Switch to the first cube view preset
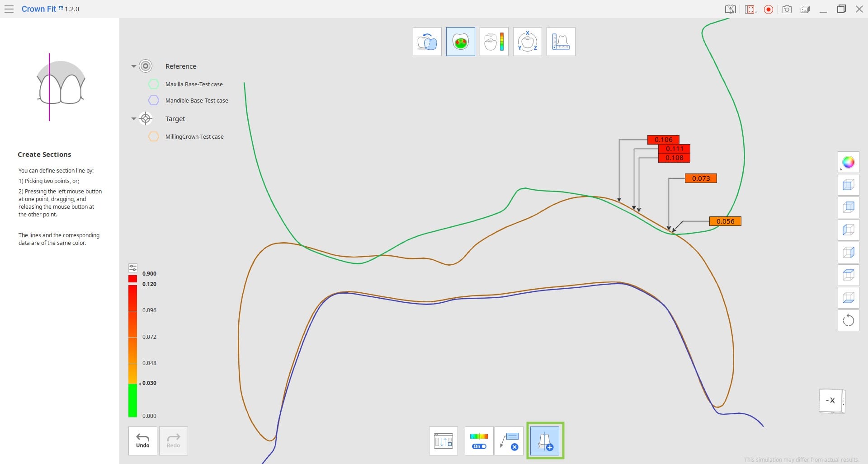Screen dimensions: 868x464 pyautogui.click(x=849, y=185)
